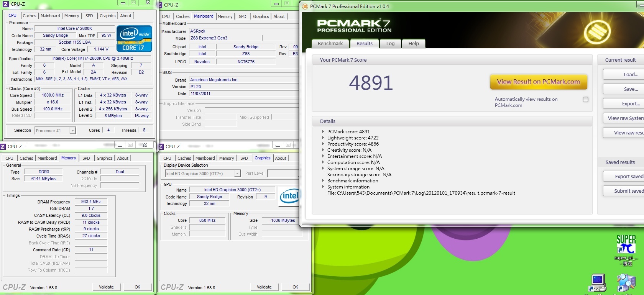Image resolution: width=644 pixels, height=295 pixels.
Task: Open the PCMark Help tab
Action: [413, 44]
